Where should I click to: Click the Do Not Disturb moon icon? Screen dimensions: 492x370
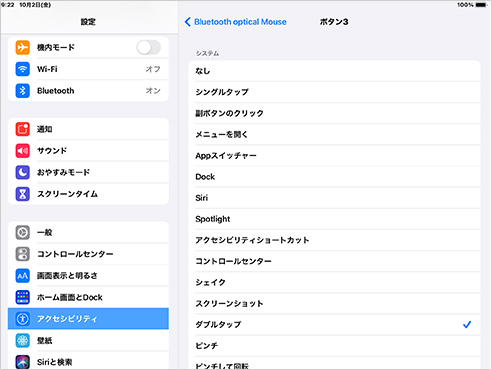coord(23,172)
